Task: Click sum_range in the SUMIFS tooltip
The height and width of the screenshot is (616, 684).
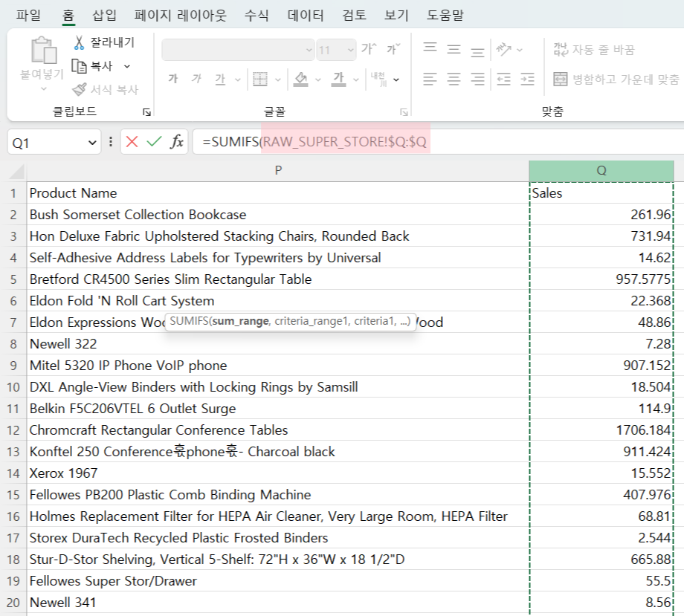Action: [241, 321]
